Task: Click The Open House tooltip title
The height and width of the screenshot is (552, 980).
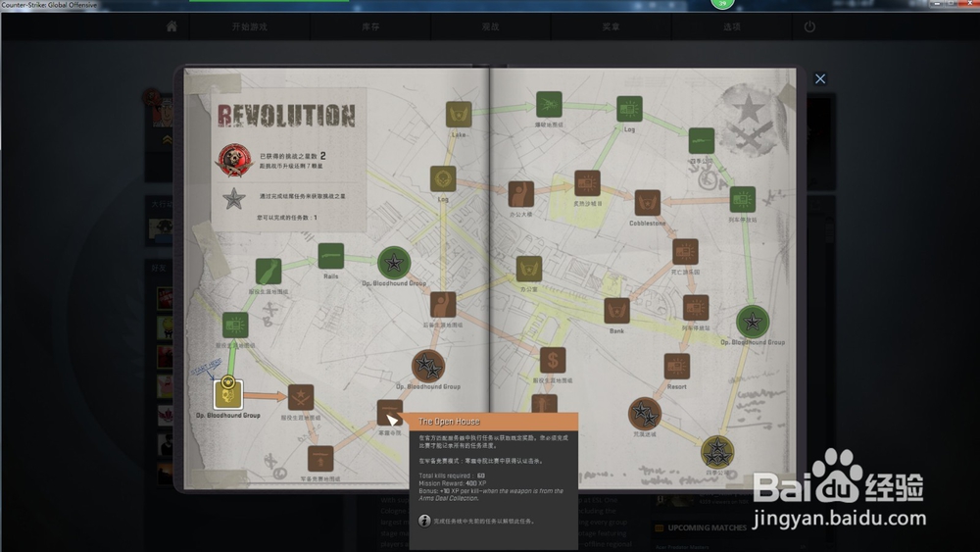Action: [449, 422]
